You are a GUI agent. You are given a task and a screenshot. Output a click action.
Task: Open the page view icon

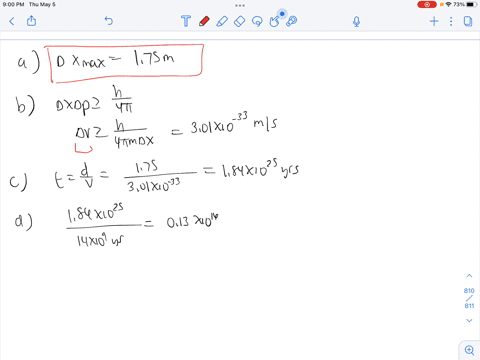pos(468,21)
